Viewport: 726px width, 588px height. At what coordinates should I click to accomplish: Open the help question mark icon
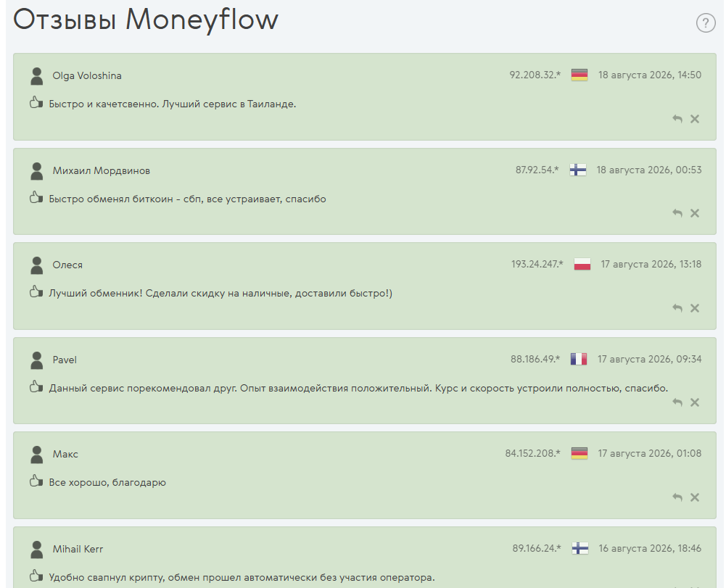tap(706, 22)
